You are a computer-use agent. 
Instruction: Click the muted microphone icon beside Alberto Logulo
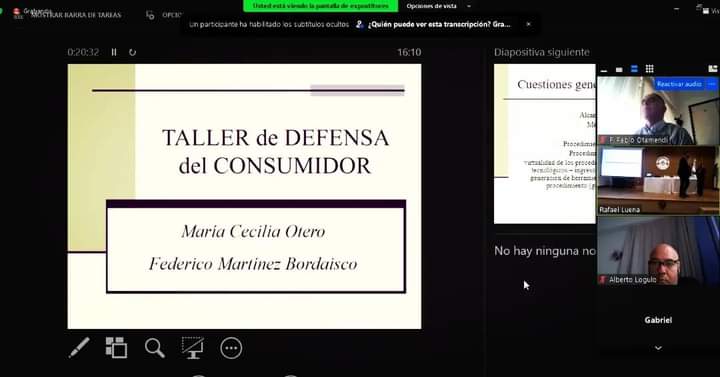pos(603,279)
